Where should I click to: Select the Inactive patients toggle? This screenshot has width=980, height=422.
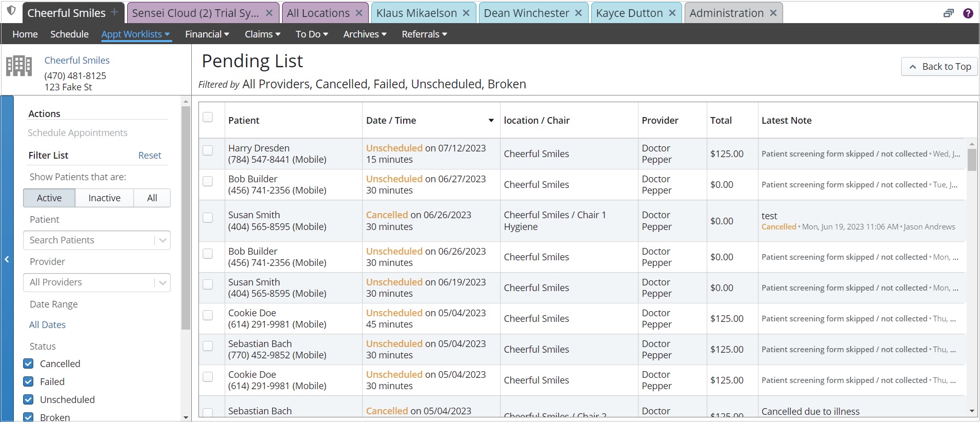(105, 198)
